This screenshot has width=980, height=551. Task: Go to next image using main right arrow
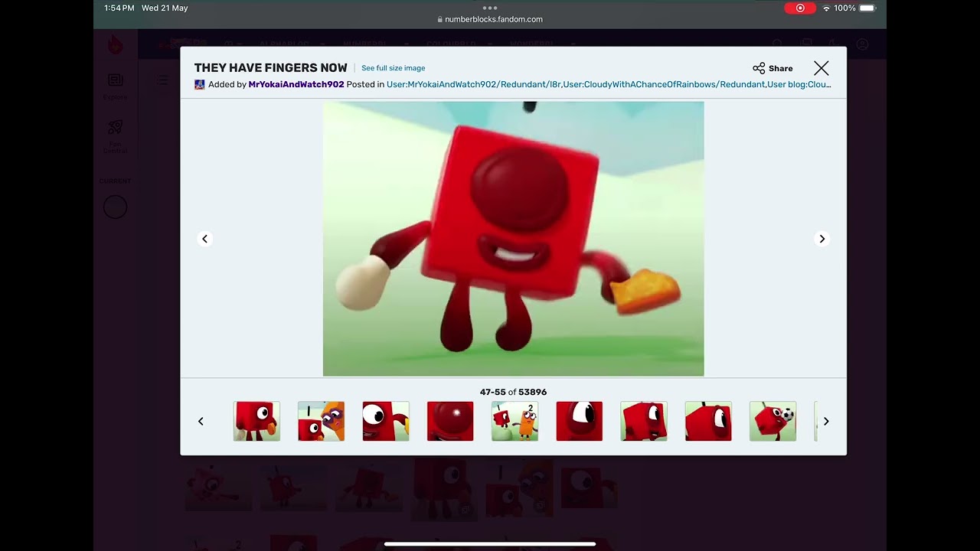(822, 239)
